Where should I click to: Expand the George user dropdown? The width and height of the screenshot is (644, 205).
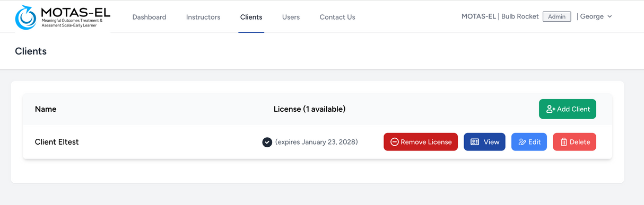[596, 16]
